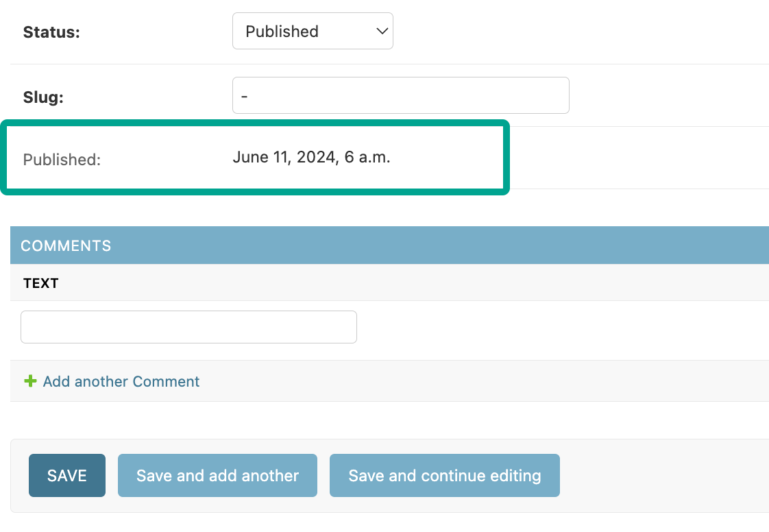Click Save and add another

point(217,475)
